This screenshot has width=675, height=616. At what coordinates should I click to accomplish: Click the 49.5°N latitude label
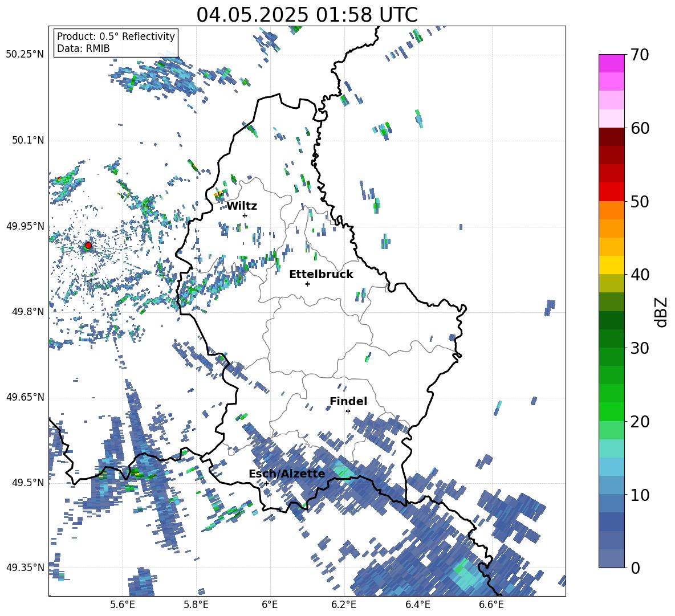tap(27, 483)
